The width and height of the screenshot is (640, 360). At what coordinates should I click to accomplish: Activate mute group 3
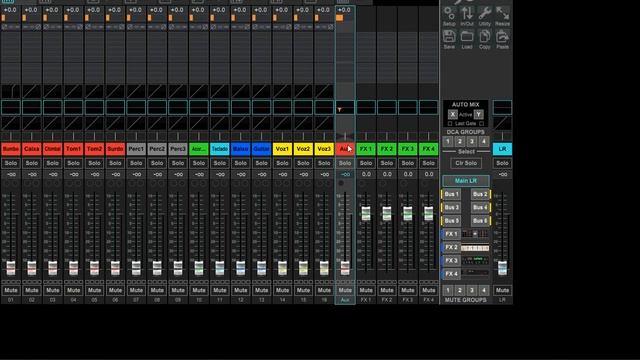pyautogui.click(x=472, y=291)
